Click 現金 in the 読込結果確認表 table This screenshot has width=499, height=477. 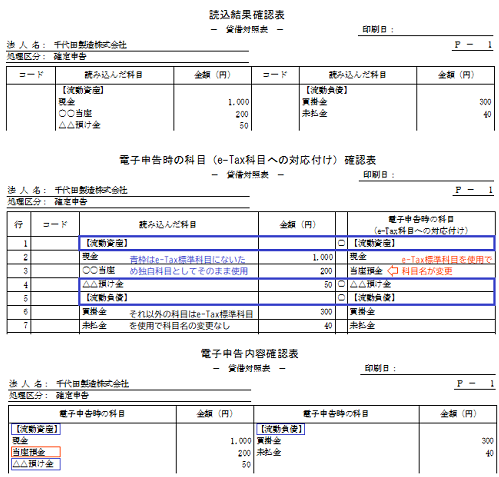tap(67, 102)
